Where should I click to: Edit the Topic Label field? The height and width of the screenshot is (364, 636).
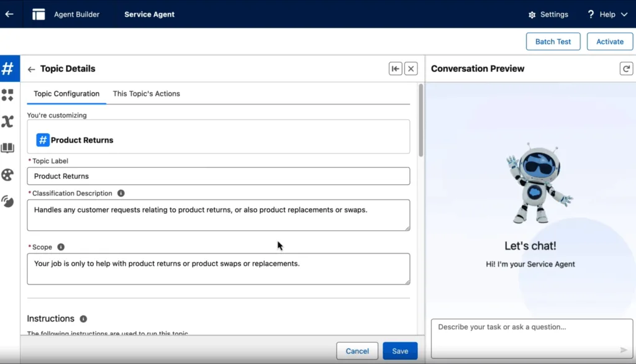coord(218,176)
